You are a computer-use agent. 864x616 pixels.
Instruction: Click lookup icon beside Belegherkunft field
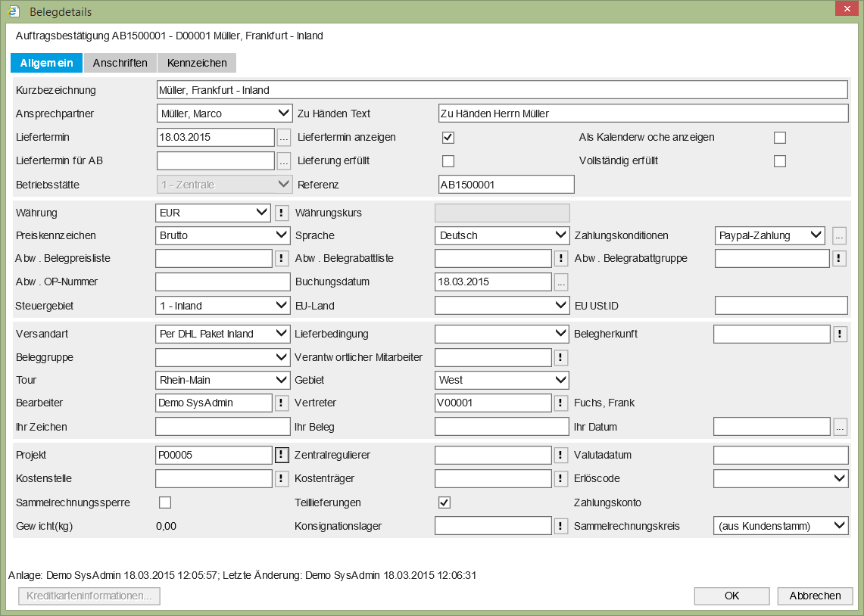[x=840, y=334]
